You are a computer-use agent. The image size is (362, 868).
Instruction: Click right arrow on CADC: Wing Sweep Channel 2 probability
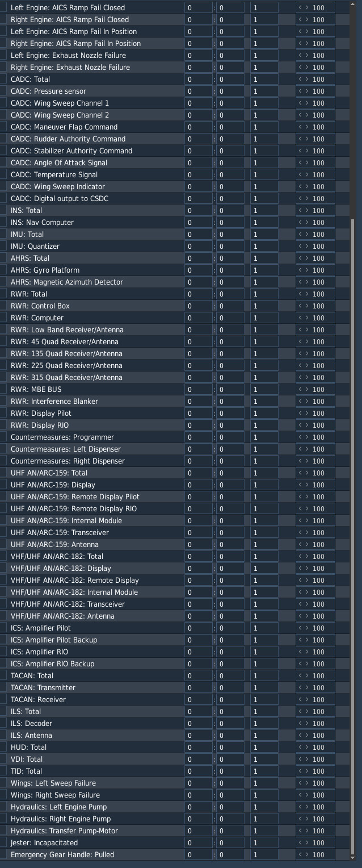click(x=307, y=115)
